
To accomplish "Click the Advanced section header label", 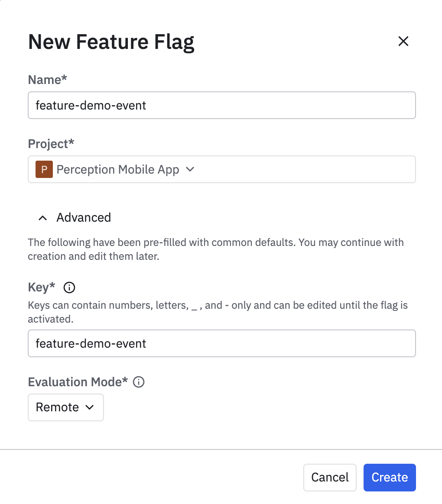I will coord(83,217).
